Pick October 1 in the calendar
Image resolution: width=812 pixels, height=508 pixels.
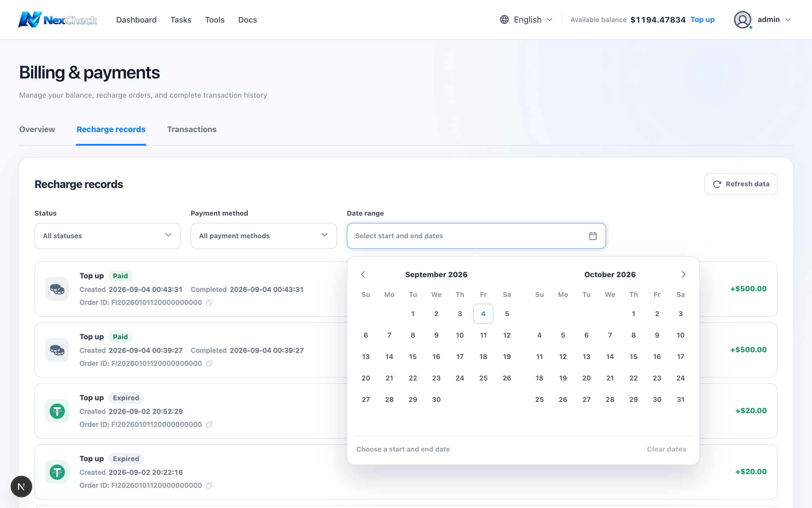634,314
